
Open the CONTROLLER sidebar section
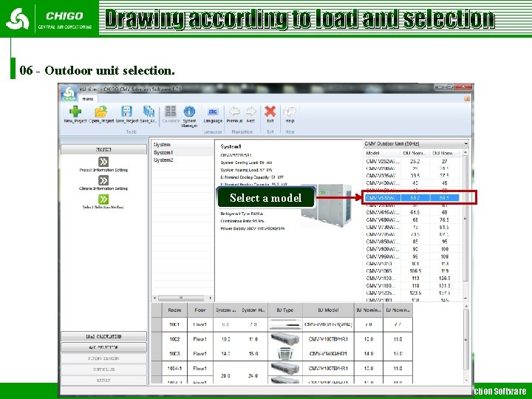point(103,369)
